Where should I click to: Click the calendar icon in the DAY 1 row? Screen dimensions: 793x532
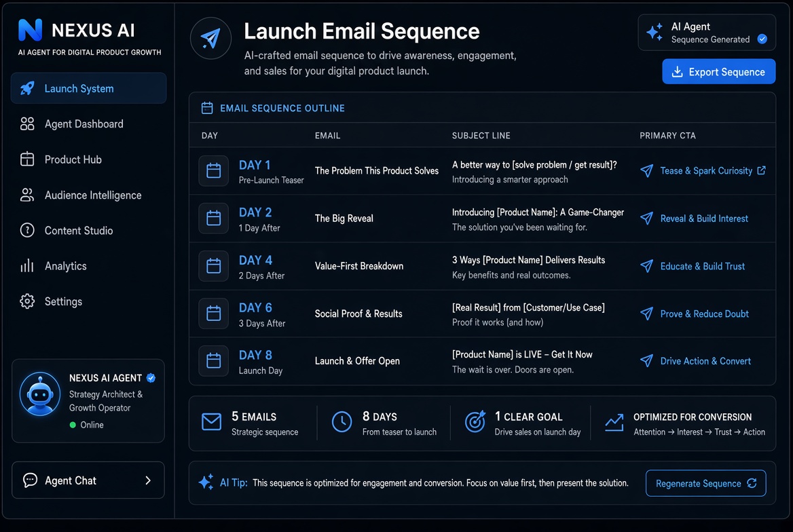213,171
